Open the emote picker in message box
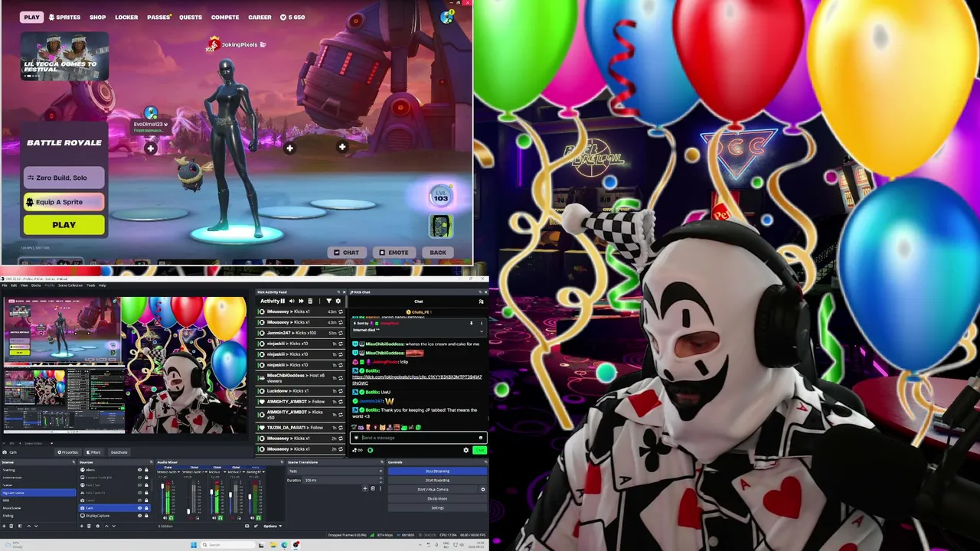This screenshot has height=551, width=980. coord(481,438)
